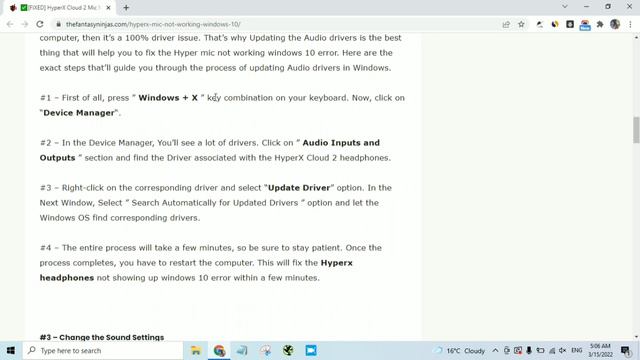Open the network tray icon

pos(552,351)
